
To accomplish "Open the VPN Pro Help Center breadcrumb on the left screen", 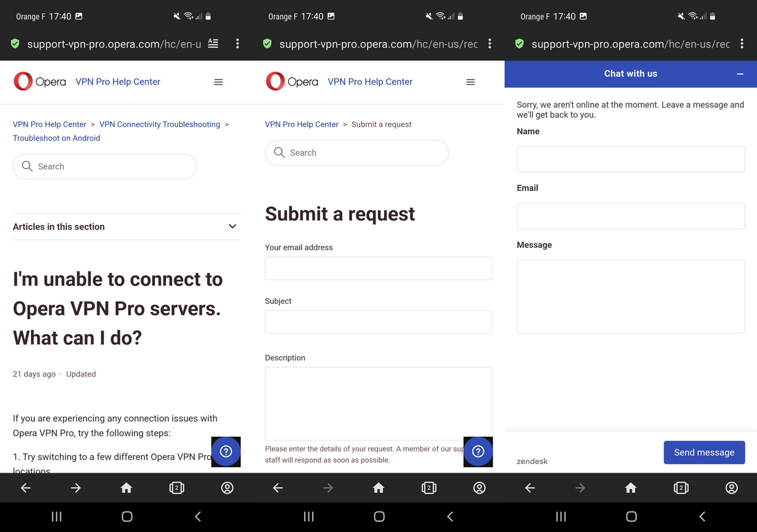I will coord(50,124).
